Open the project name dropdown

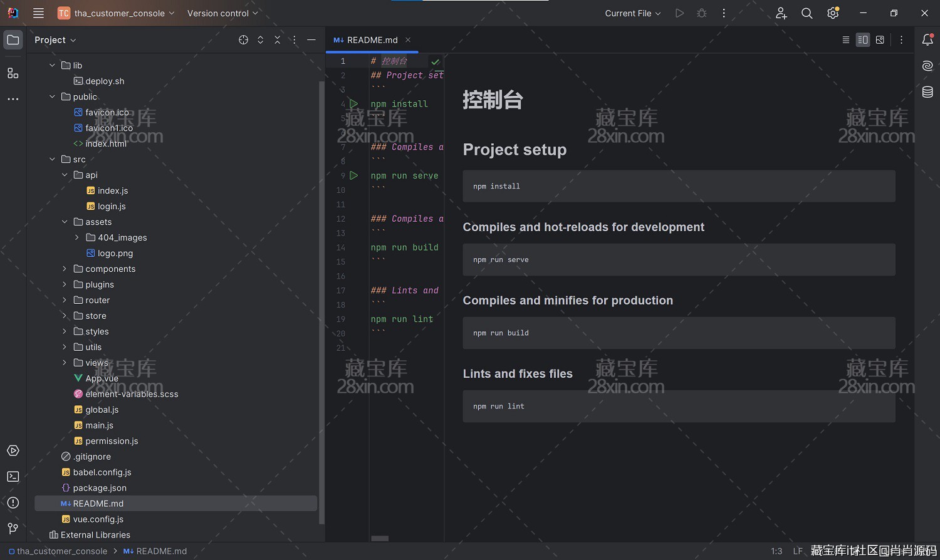tap(117, 13)
